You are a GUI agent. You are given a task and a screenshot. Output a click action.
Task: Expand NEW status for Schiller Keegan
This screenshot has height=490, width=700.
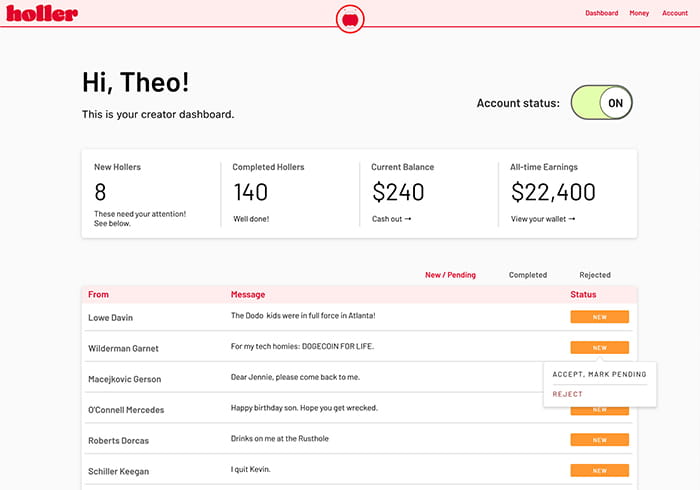pyautogui.click(x=599, y=470)
